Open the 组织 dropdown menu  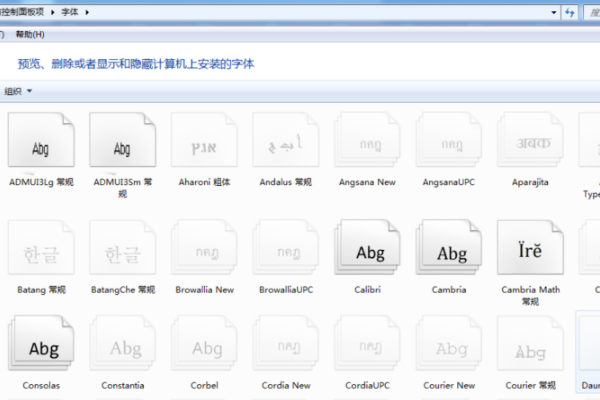(18, 91)
